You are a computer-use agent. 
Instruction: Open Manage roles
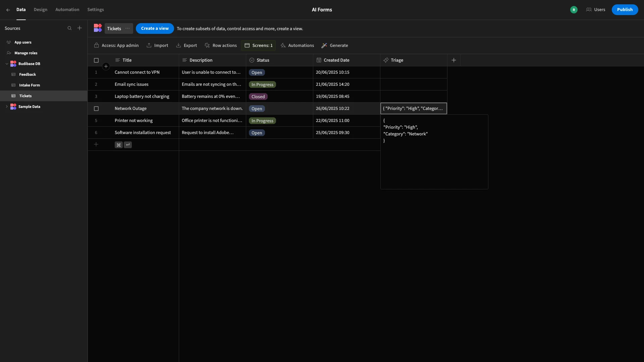[x=44, y=53]
